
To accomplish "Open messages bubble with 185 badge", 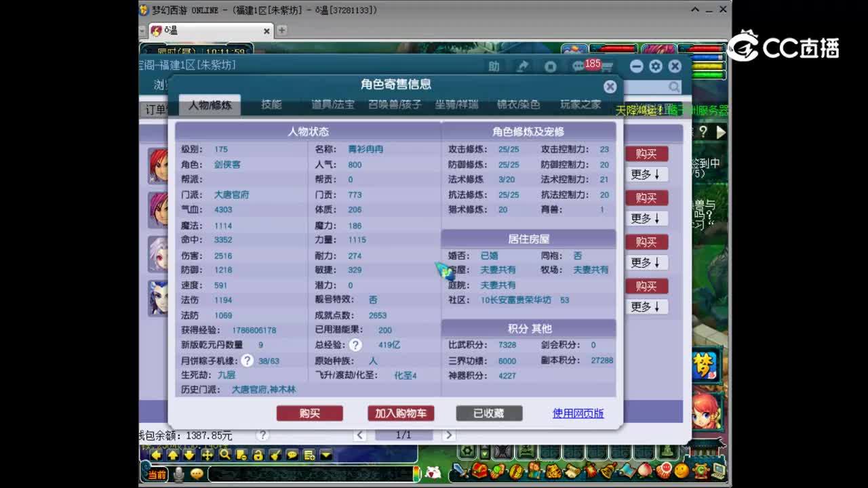I will click(x=578, y=66).
